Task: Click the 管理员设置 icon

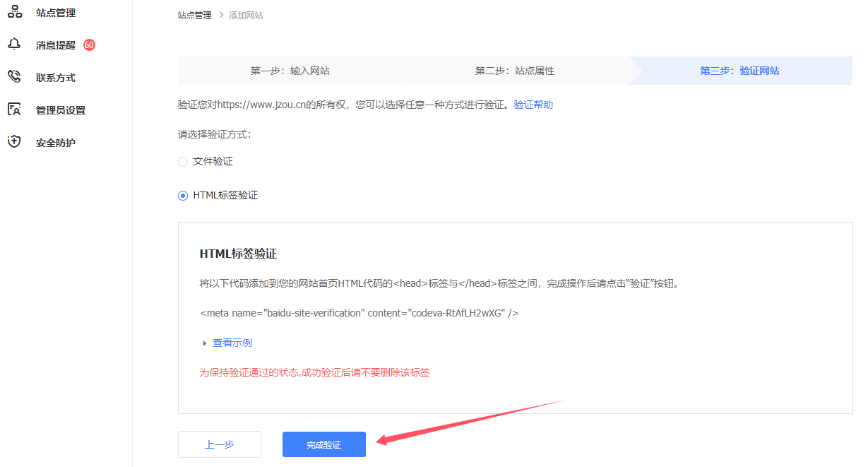Action: point(14,110)
